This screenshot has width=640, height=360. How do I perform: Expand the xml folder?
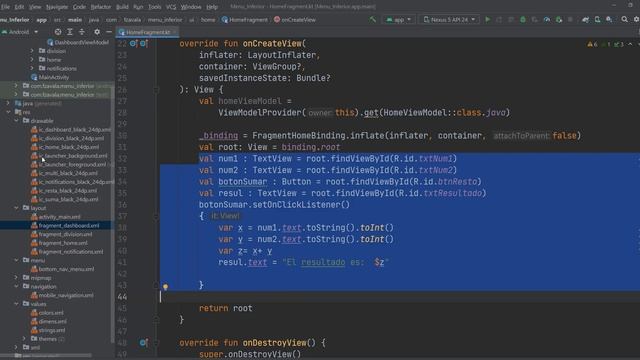pos(16,347)
